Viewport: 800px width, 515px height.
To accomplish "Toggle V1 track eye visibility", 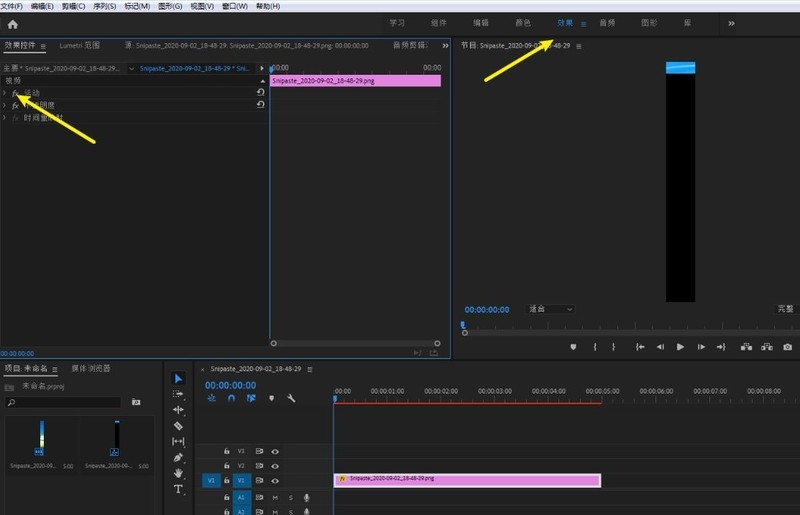I will [x=275, y=481].
